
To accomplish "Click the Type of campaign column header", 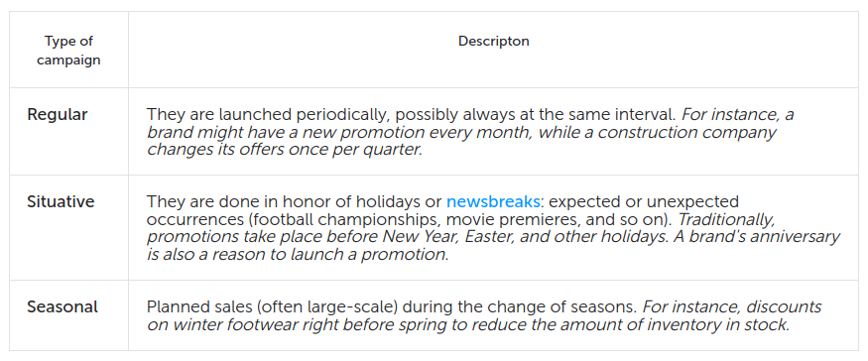I will click(68, 51).
